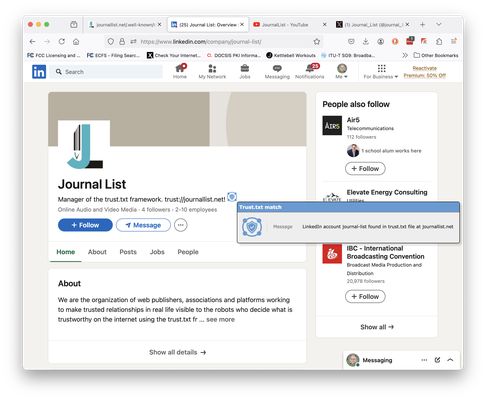Open My Network icon
Viewport: 486px width, 400px height.
coord(212,71)
